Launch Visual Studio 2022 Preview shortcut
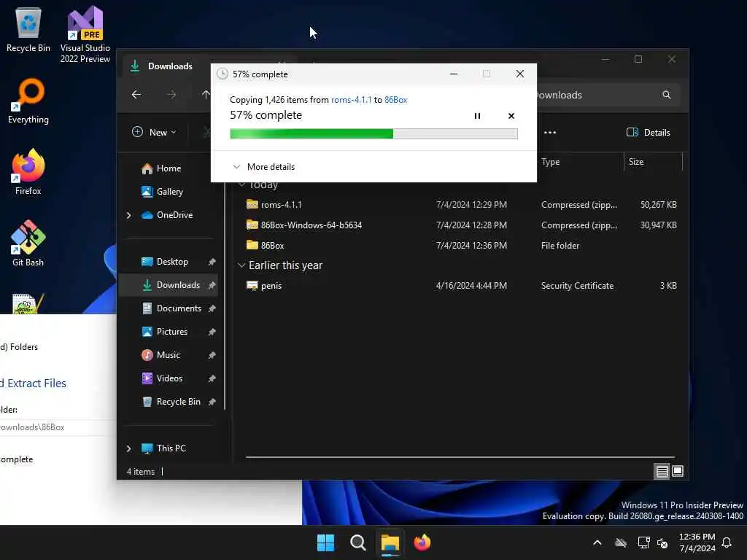The image size is (747, 560). 85,34
